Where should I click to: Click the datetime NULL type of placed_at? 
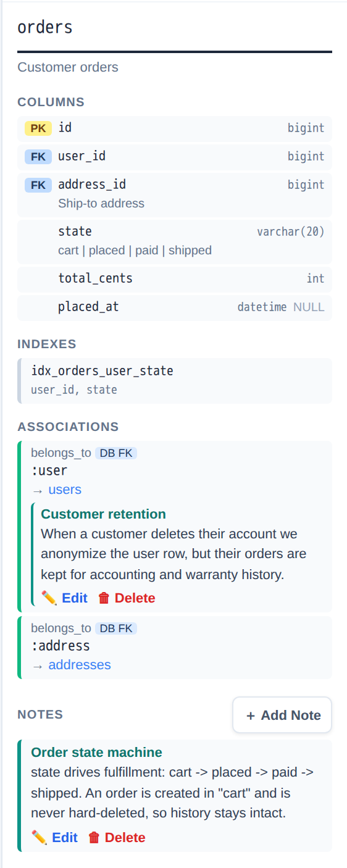(281, 307)
